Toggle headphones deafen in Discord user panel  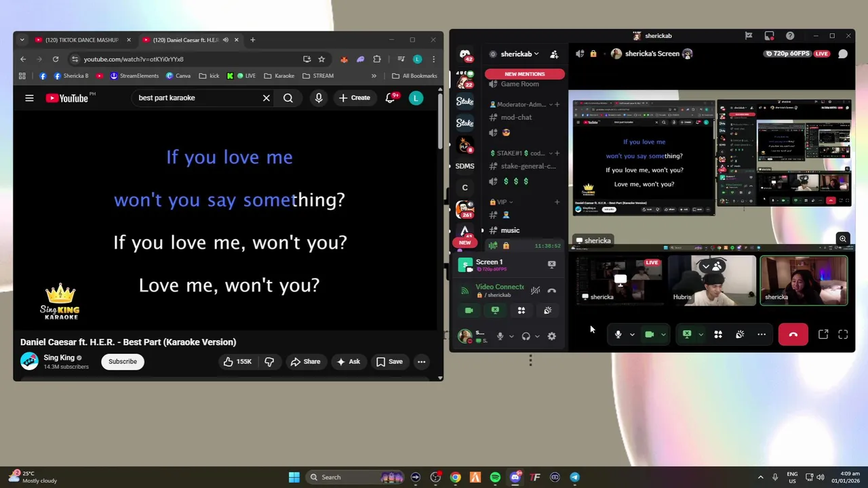point(526,336)
